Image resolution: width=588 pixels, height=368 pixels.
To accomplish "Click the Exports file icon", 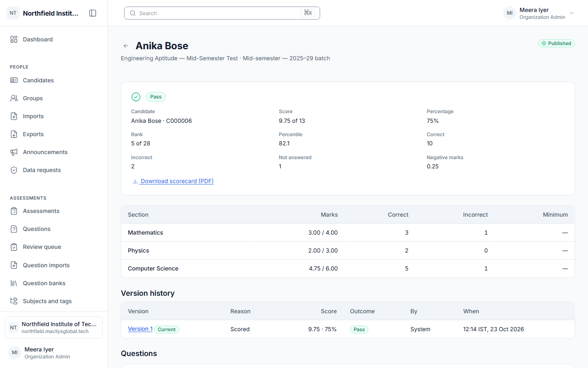I will pos(14,134).
